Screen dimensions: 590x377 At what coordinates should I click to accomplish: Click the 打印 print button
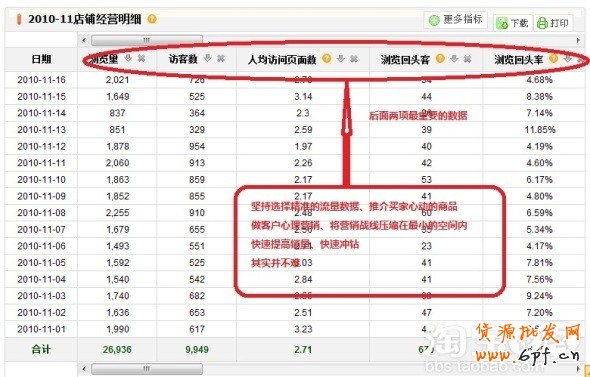(x=553, y=23)
